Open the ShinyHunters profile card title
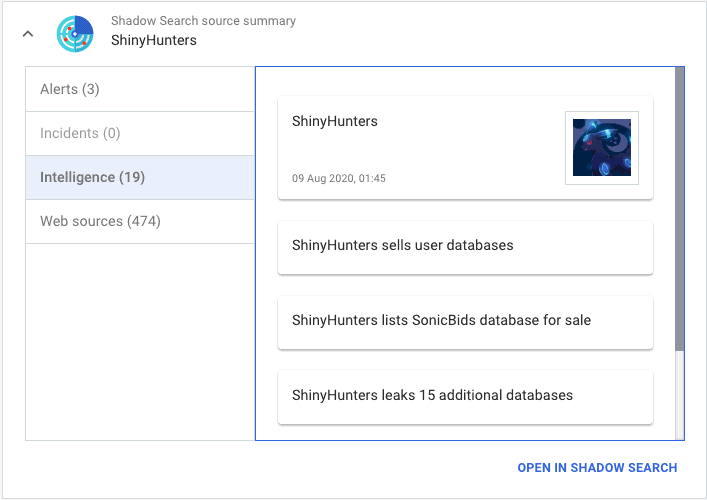The width and height of the screenshot is (707, 500). click(x=335, y=121)
